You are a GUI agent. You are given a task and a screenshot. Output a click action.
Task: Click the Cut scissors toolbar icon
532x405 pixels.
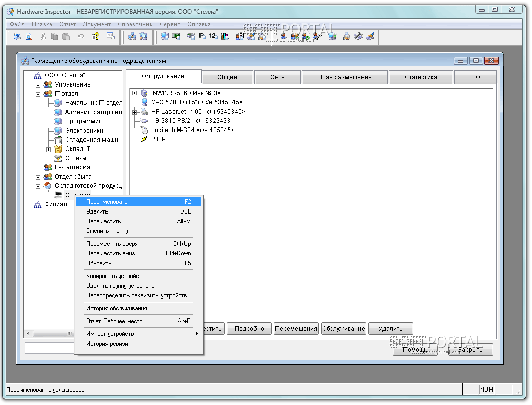click(x=43, y=36)
